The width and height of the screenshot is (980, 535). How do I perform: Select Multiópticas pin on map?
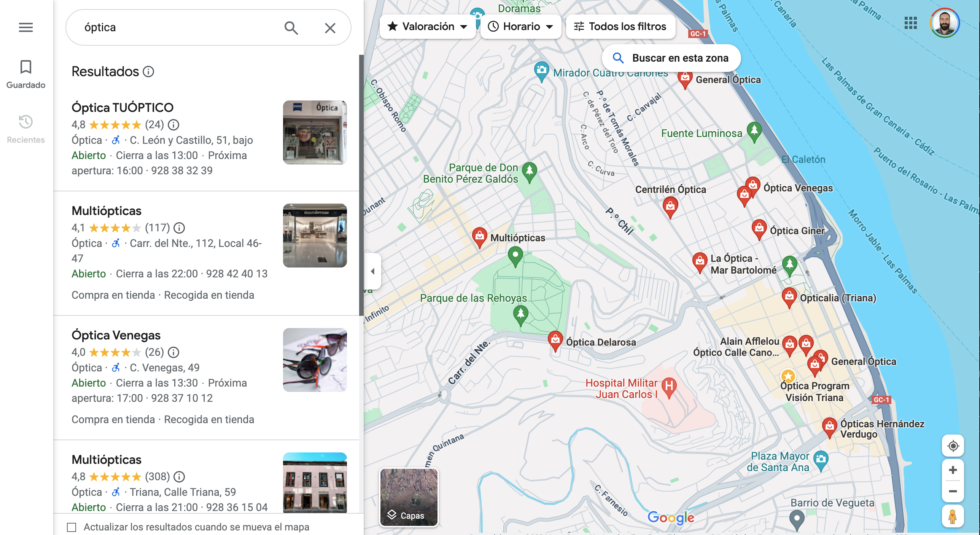480,237
